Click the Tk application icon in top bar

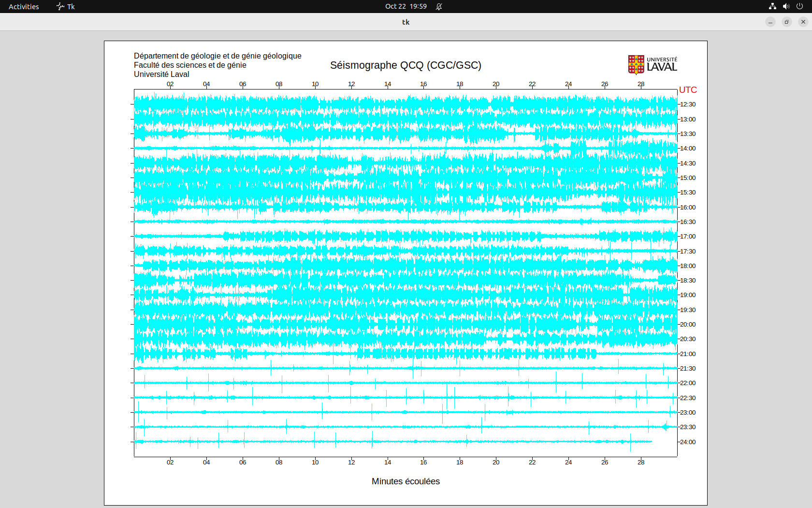pyautogui.click(x=66, y=6)
